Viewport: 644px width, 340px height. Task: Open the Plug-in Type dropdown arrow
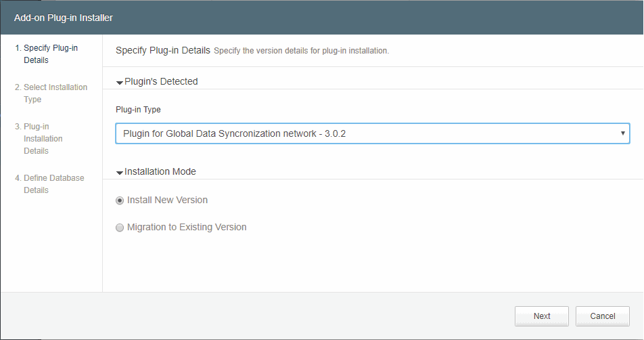[x=622, y=133]
